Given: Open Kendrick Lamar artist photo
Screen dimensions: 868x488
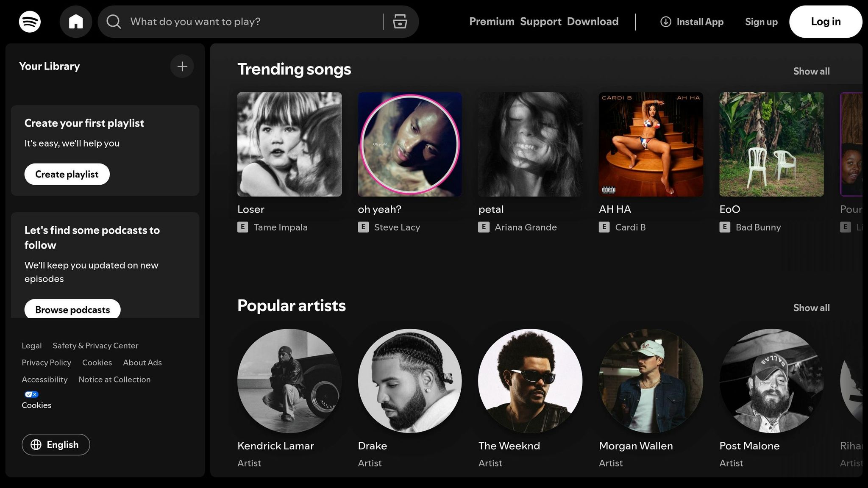Looking at the screenshot, I should (x=289, y=381).
